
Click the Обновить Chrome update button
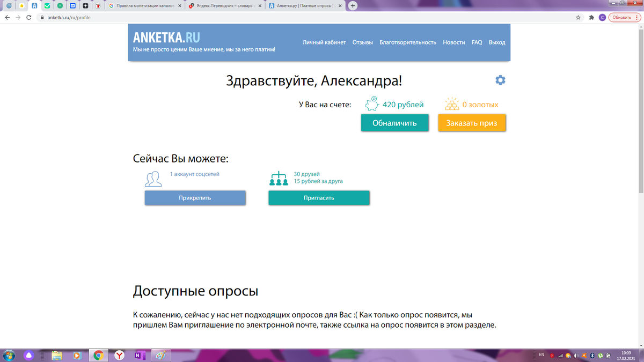click(624, 17)
